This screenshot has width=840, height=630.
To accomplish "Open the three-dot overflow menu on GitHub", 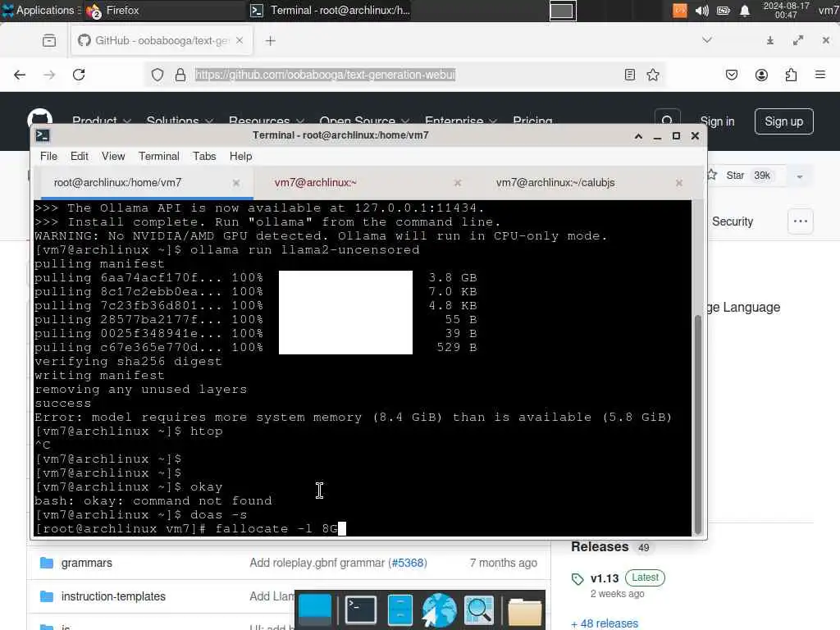I will (x=801, y=221).
